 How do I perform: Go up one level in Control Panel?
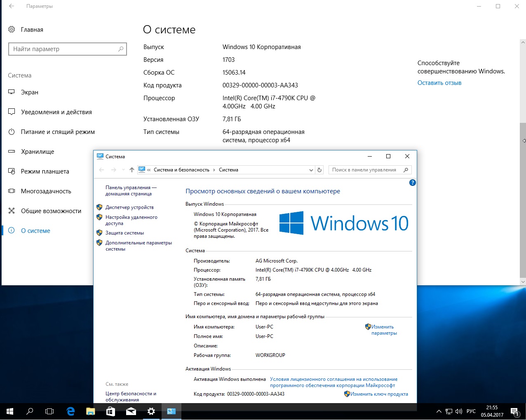(132, 170)
